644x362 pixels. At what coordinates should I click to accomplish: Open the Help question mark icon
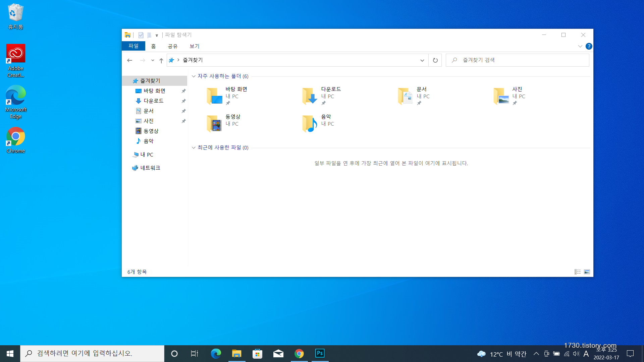pos(589,46)
